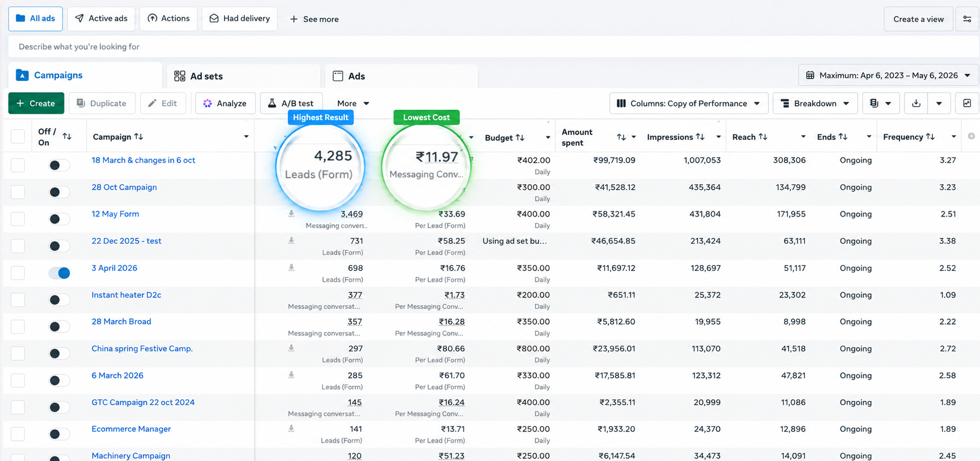Open the charts panel icon at toolbar end
Screen dimensions: 980x461
967,103
